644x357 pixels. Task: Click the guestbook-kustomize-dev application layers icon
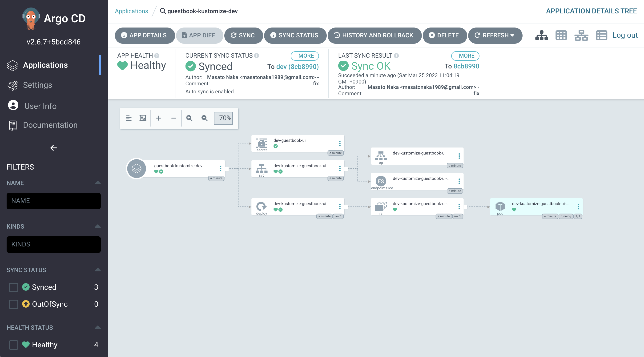(x=137, y=169)
